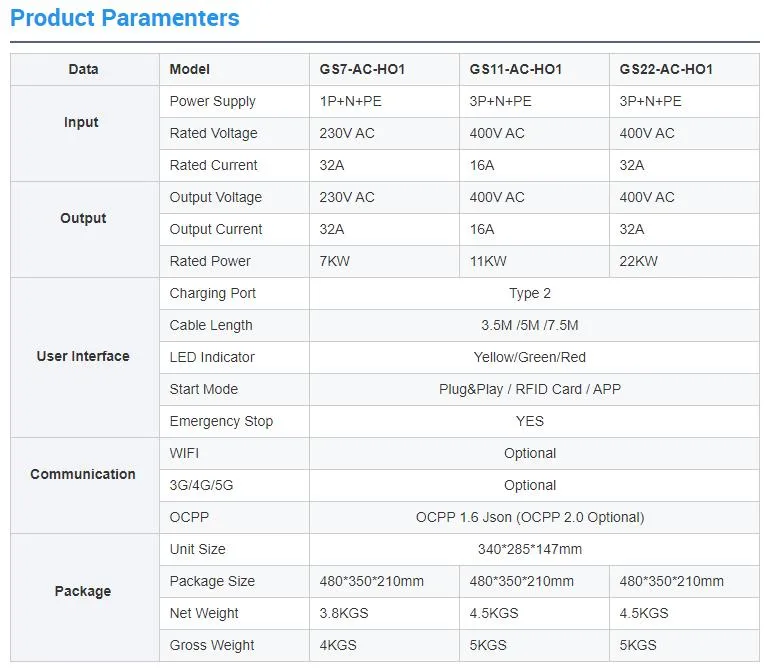Click the Package category cell
Image resolution: width=767 pixels, height=668 pixels.
pos(82,591)
